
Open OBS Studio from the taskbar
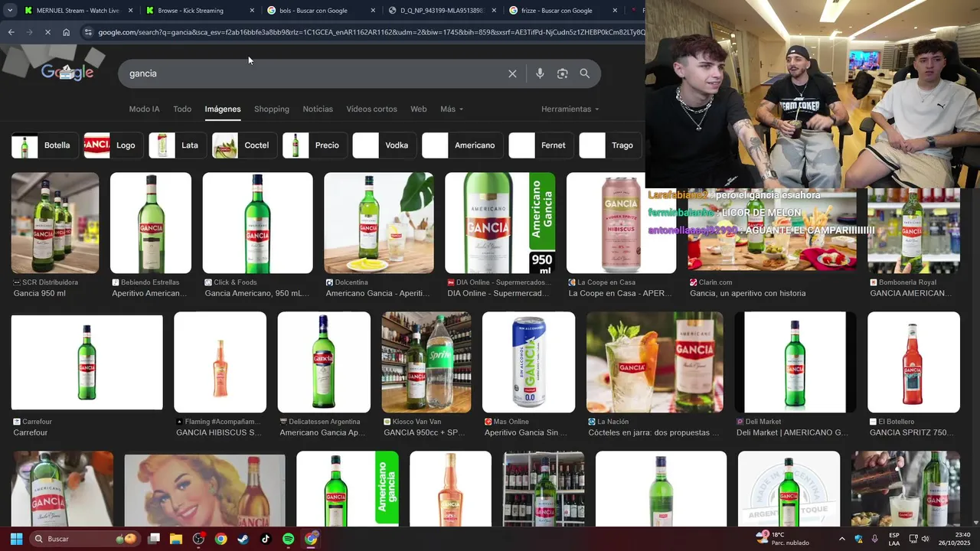pos(198,539)
